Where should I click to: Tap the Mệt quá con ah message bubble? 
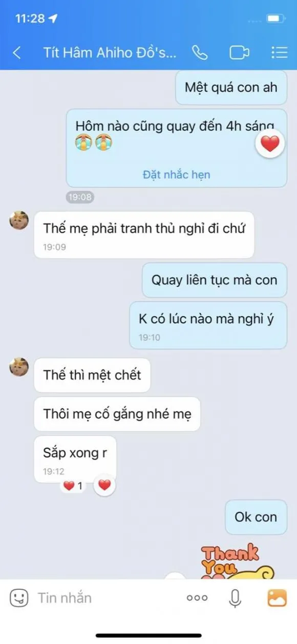(231, 87)
